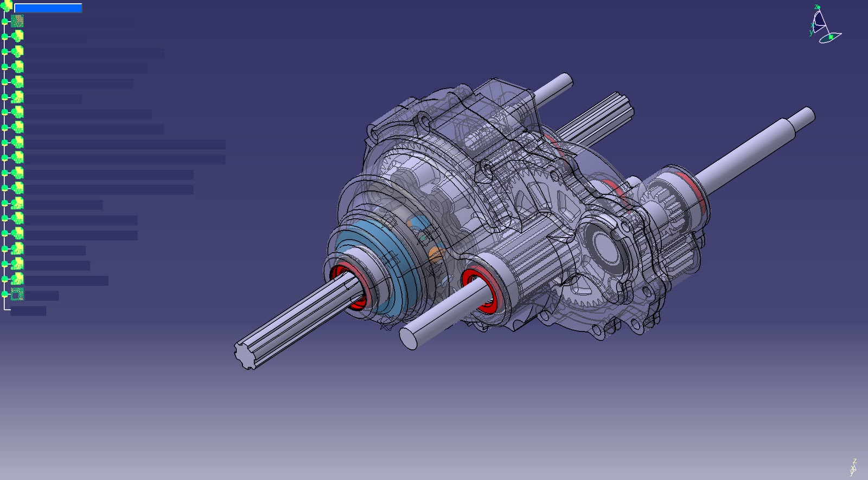Image resolution: width=868 pixels, height=480 pixels.
Task: Click the root product icon atop the tree
Action: [7, 7]
